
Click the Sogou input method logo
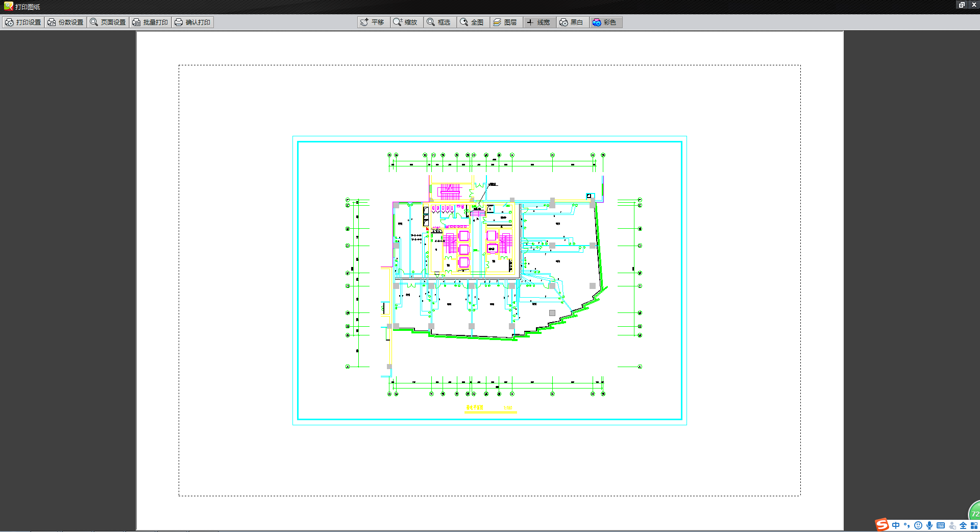(882, 525)
